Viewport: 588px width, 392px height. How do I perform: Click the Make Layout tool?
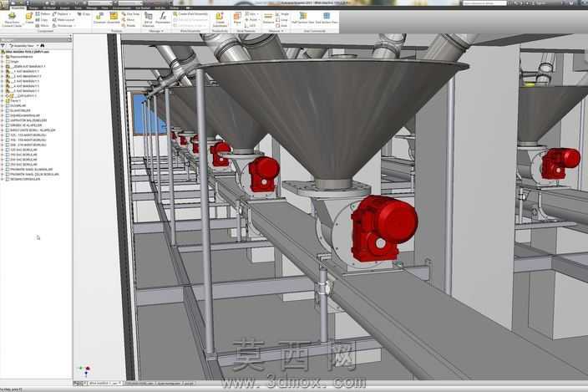(63, 20)
